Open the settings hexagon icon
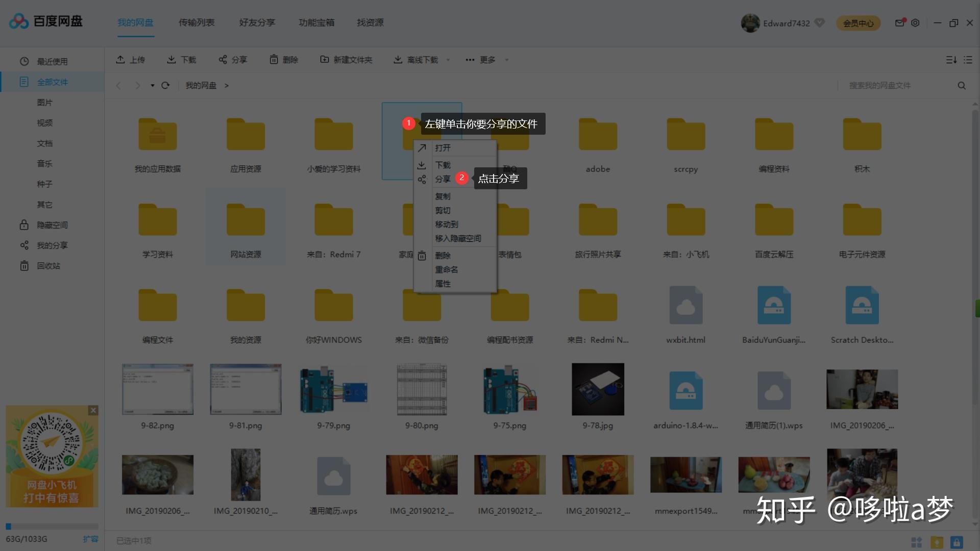The height and width of the screenshot is (551, 980). point(915,23)
